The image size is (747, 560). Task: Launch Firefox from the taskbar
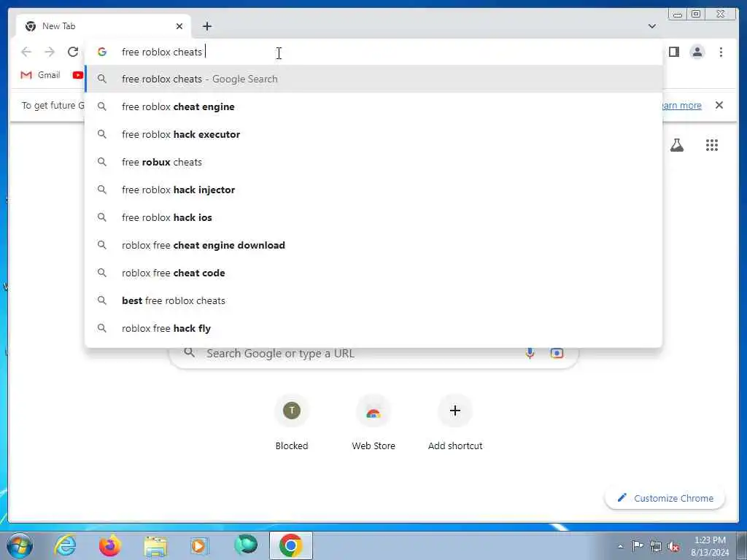pyautogui.click(x=110, y=545)
